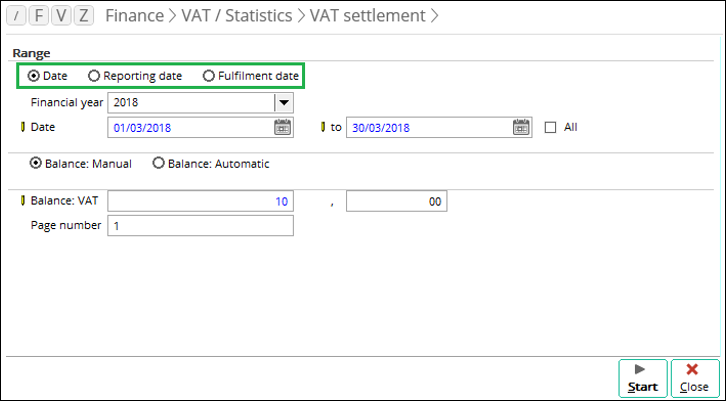726x401 pixels.
Task: Click the F shortcut icon in header
Action: [41, 16]
